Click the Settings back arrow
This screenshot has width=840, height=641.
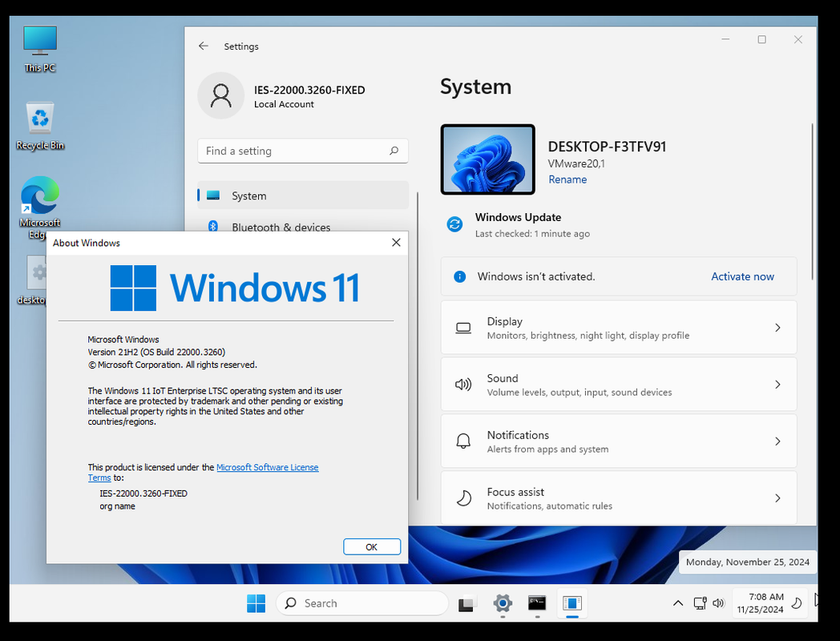tap(203, 46)
